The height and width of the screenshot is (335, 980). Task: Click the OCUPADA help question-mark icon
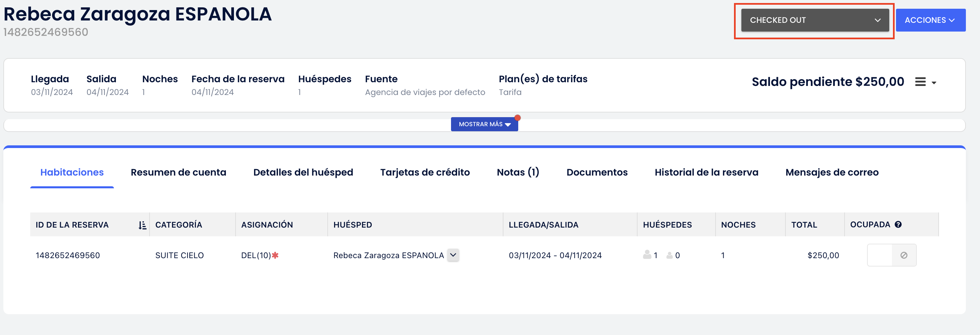tap(898, 225)
